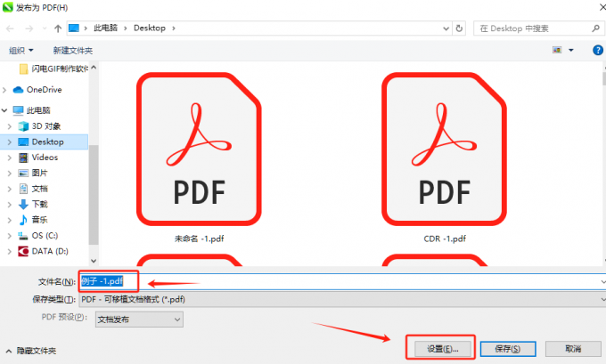
Task: Expand the OneDrive tree node
Action: coord(4,90)
